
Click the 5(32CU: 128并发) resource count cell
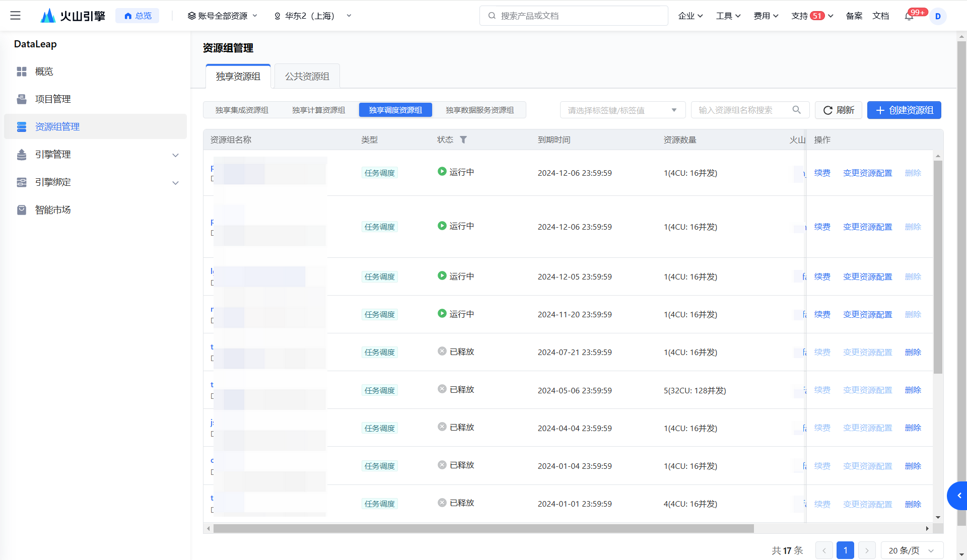pyautogui.click(x=695, y=390)
